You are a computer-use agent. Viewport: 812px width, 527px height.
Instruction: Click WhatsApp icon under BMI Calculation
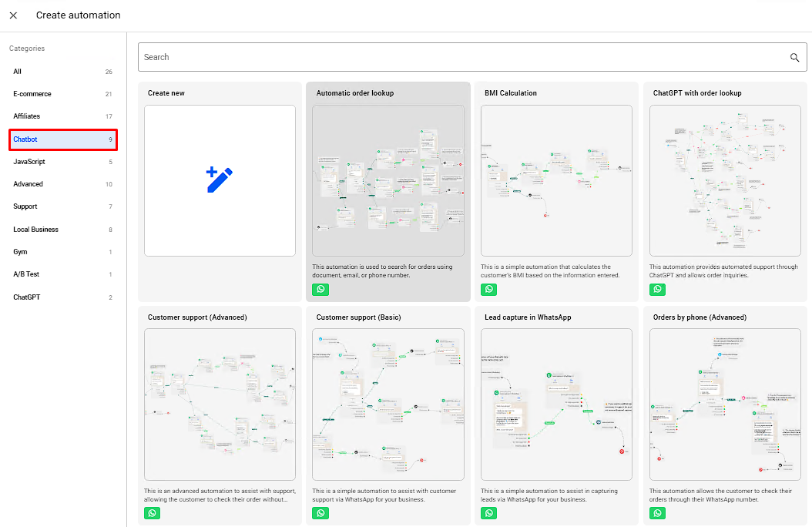click(x=489, y=290)
